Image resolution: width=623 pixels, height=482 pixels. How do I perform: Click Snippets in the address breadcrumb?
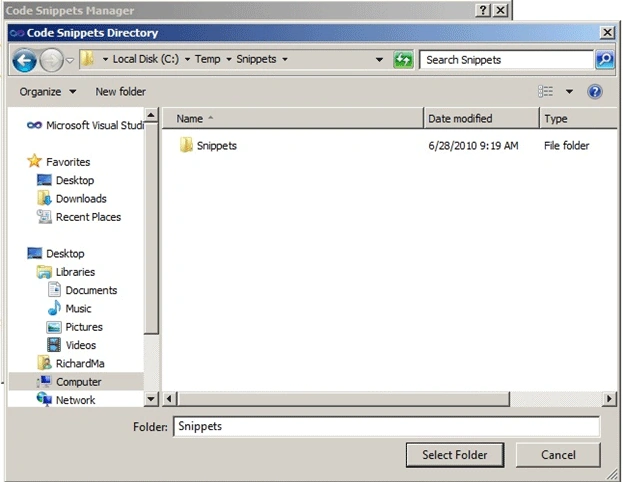tap(256, 59)
